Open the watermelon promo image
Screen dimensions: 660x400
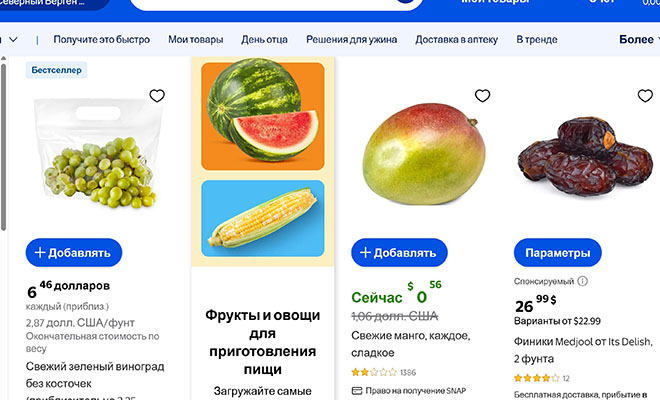(263, 116)
